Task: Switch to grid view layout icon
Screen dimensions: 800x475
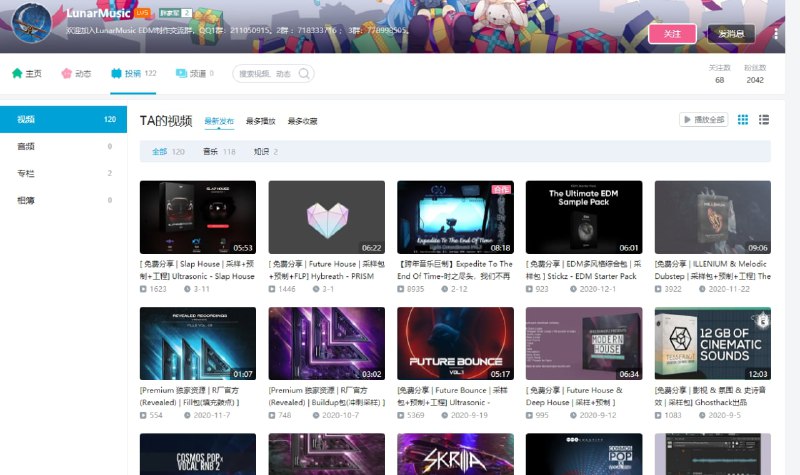Action: click(x=743, y=119)
